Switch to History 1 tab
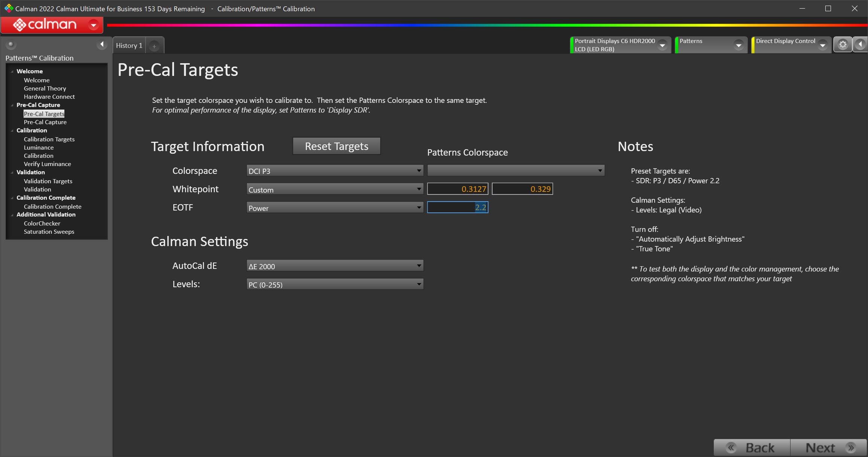 coord(129,46)
